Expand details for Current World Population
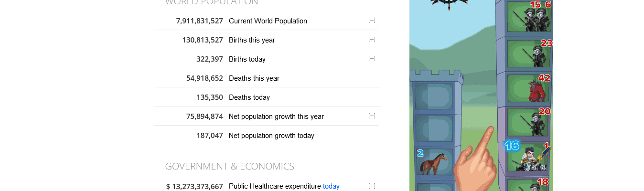Image resolution: width=644 pixels, height=191 pixels. click(x=372, y=20)
